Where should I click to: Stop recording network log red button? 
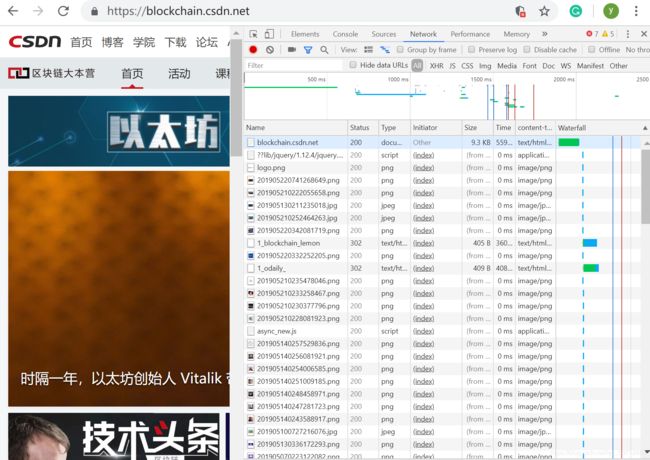click(253, 50)
